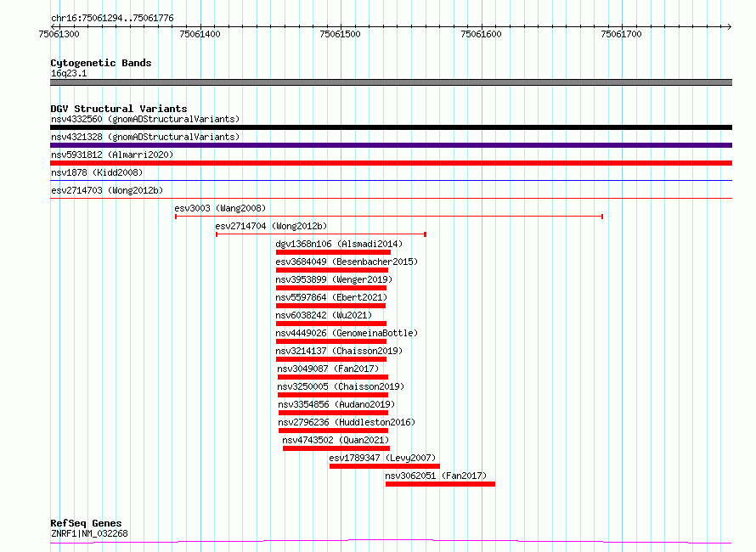Click the chr16:75061294..75061776 position text
The width and height of the screenshot is (756, 552).
pyautogui.click(x=112, y=18)
